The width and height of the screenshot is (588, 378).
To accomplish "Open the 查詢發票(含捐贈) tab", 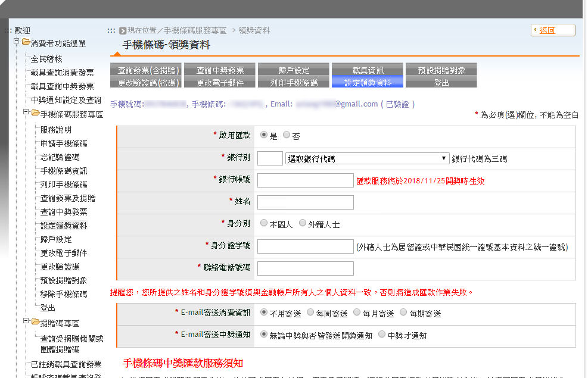I will (146, 70).
